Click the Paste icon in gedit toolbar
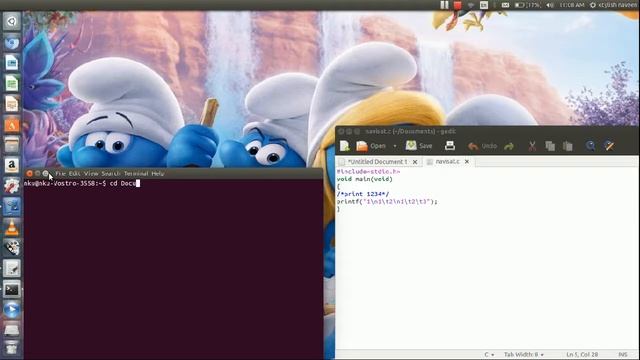Screen dimensions: 640x360 tap(568, 146)
